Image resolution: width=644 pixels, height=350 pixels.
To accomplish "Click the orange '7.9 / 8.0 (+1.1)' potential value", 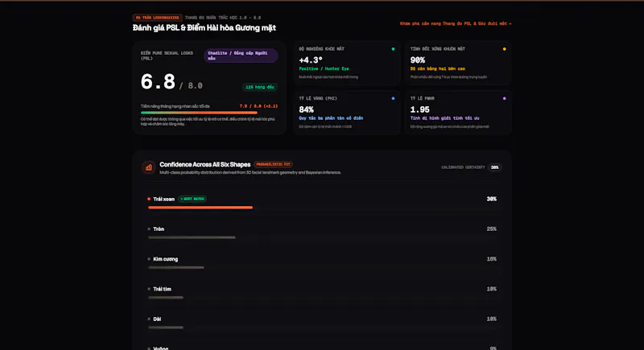I will (258, 106).
